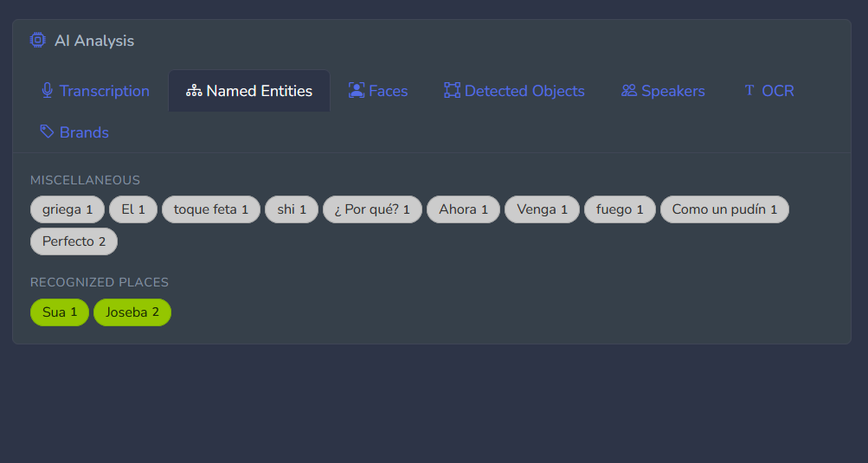Select the 'griega 1' entity chip
Viewport: 868px width, 463px height.
pyautogui.click(x=68, y=209)
